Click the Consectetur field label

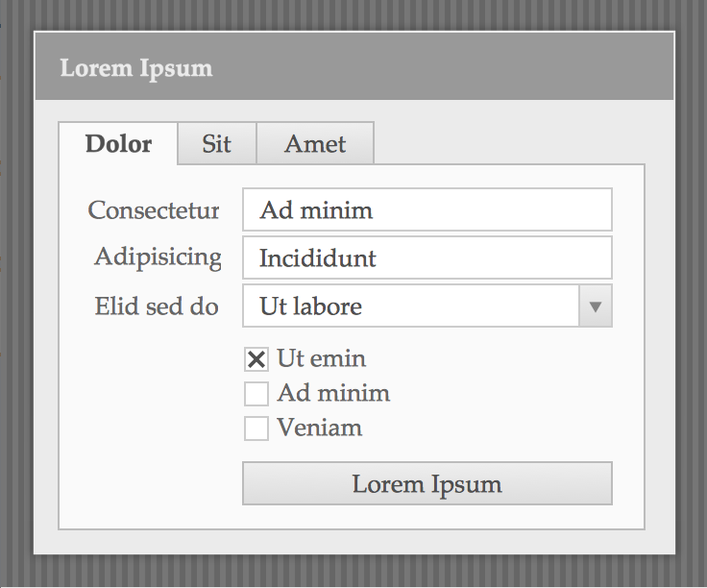click(154, 210)
